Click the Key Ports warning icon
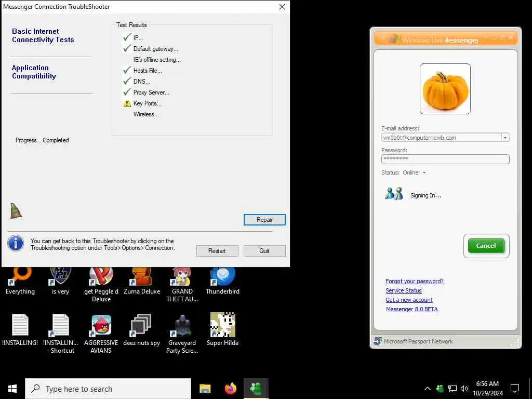532x399 pixels. coord(127,103)
